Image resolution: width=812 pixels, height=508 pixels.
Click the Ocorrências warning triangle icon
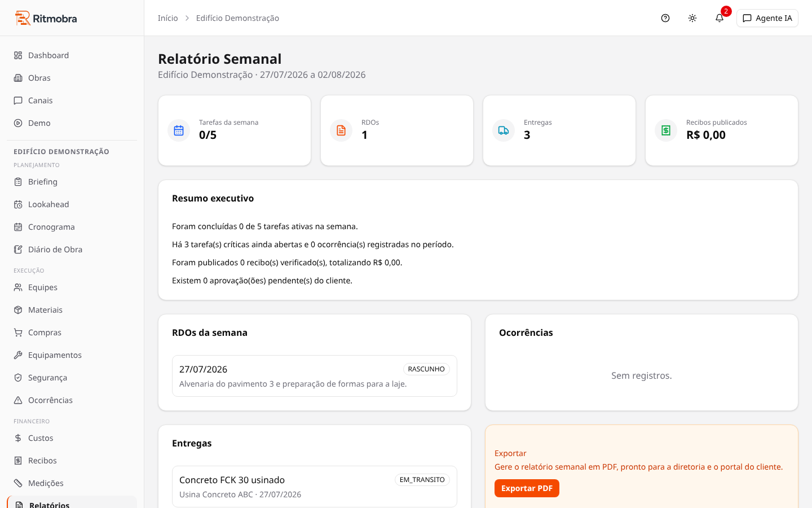18,400
